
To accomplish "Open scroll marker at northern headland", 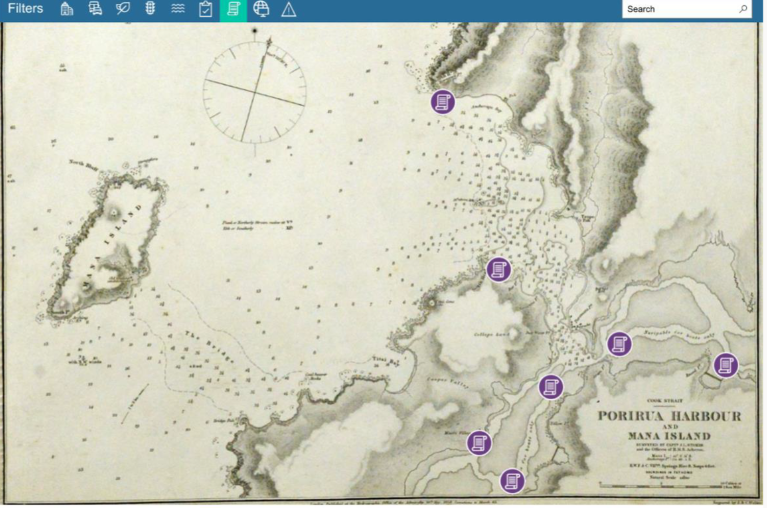I will click(443, 102).
